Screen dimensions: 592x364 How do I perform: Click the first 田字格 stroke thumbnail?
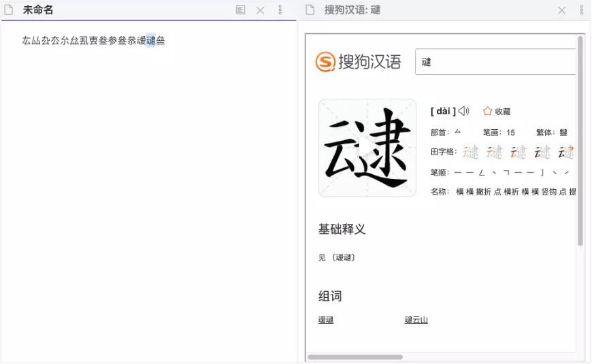[470, 152]
